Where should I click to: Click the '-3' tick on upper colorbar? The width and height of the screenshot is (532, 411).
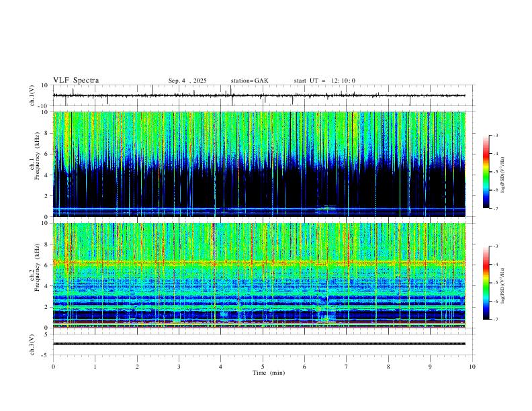(496, 135)
